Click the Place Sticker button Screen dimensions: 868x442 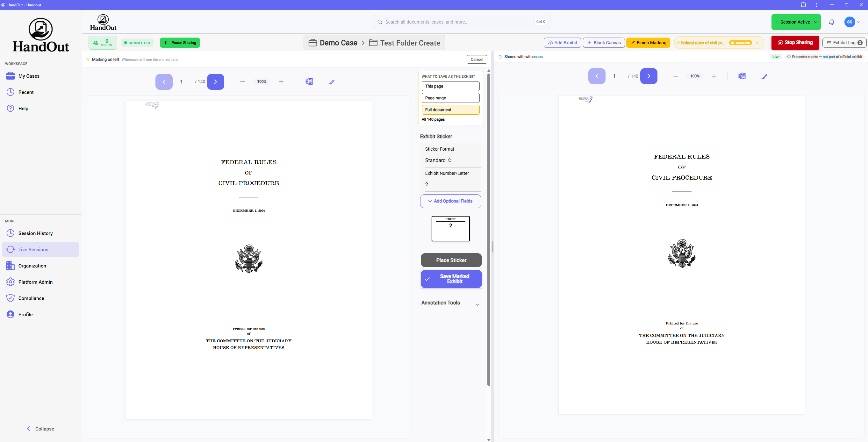(x=451, y=260)
